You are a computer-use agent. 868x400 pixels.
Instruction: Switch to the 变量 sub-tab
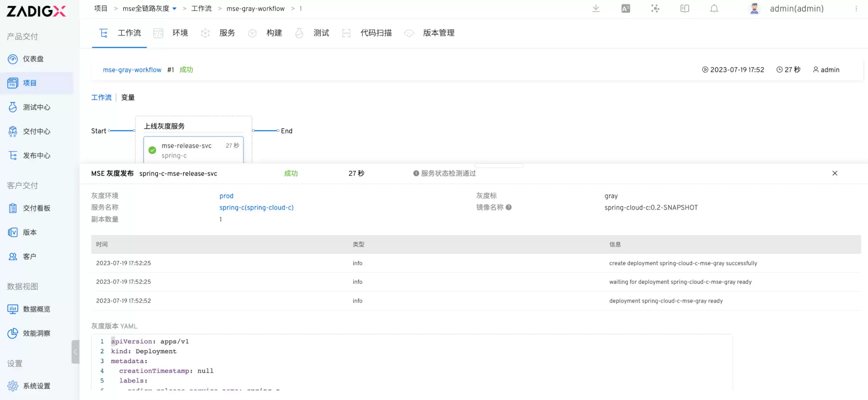point(128,97)
